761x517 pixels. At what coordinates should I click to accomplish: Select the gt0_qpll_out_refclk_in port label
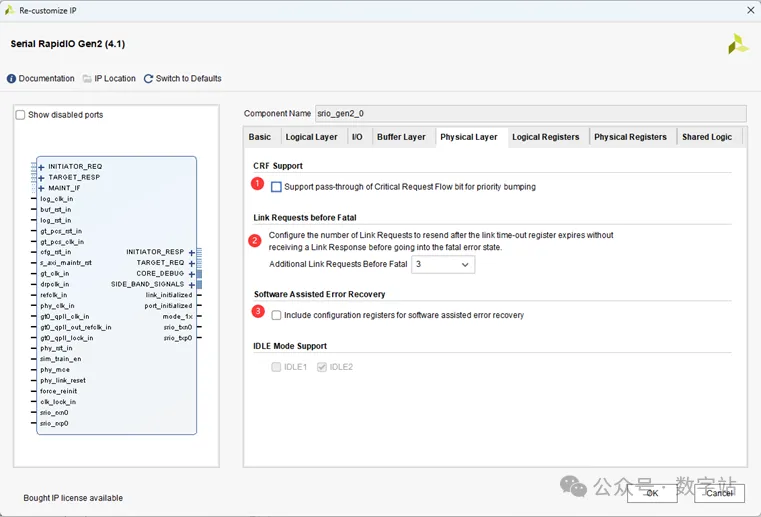pyautogui.click(x=76, y=327)
